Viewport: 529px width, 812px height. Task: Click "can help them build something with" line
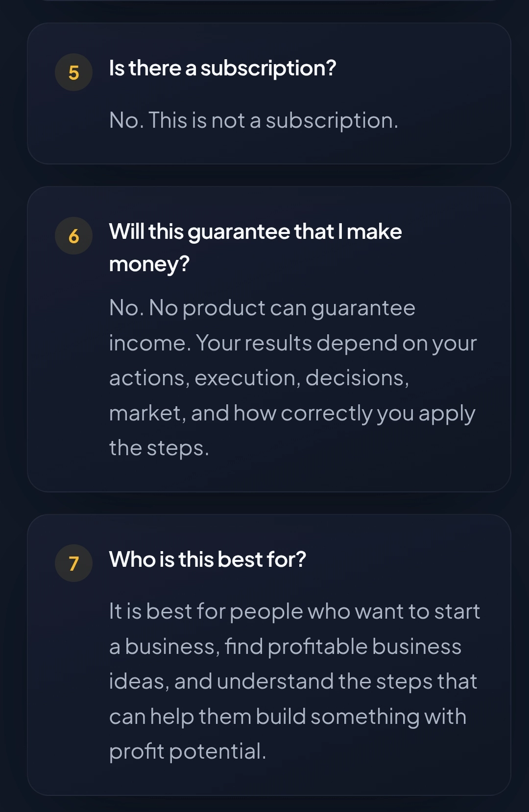pos(288,717)
